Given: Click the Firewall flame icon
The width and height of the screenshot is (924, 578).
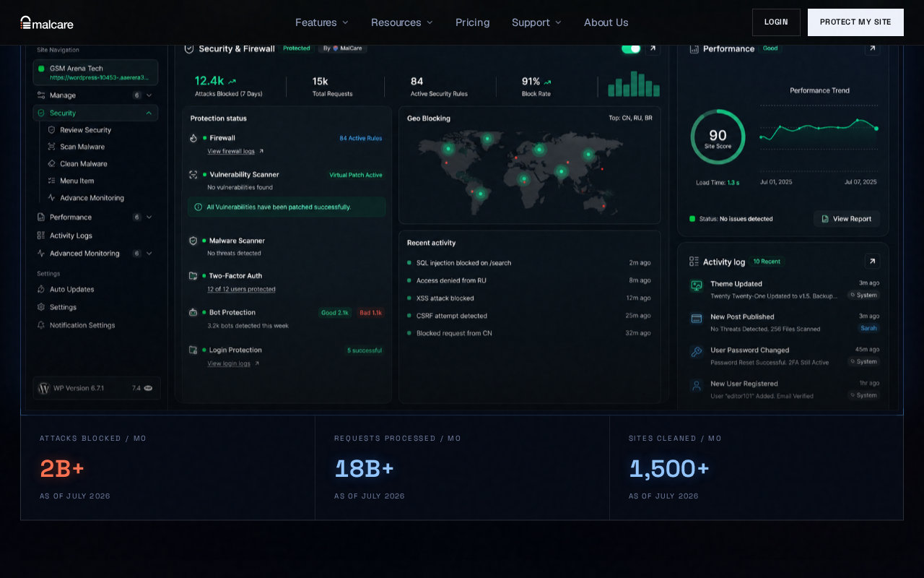Looking at the screenshot, I should click(193, 138).
